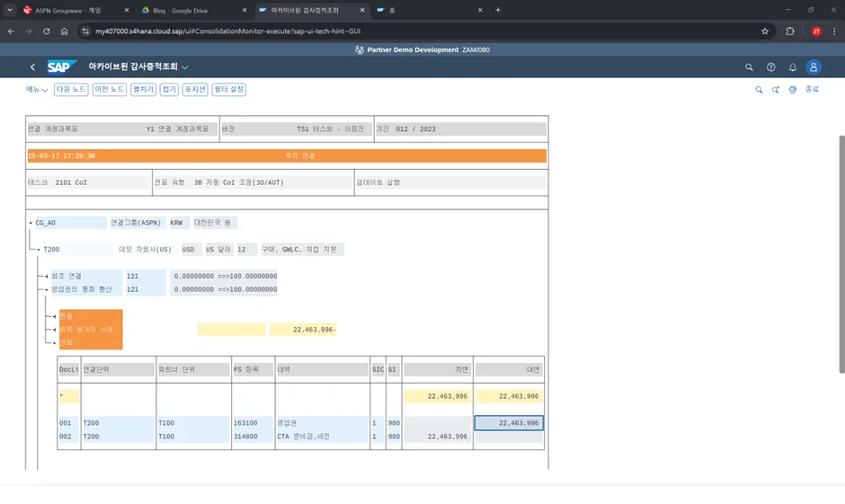The width and height of the screenshot is (845, 504).
Task: Open the user profile avatar
Action: point(814,67)
